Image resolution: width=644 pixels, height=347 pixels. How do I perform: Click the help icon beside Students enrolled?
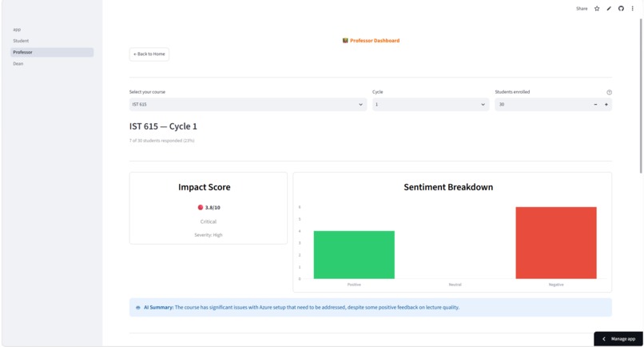(x=609, y=93)
